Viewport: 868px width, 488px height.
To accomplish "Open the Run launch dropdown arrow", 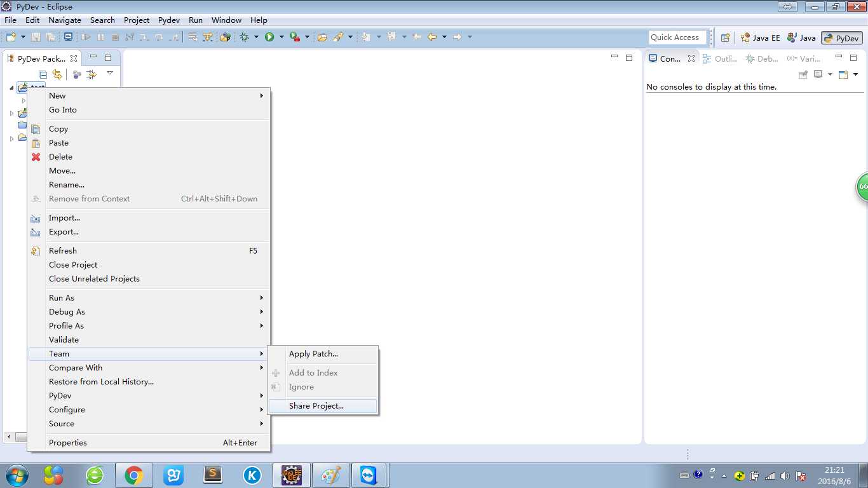I will (x=281, y=37).
